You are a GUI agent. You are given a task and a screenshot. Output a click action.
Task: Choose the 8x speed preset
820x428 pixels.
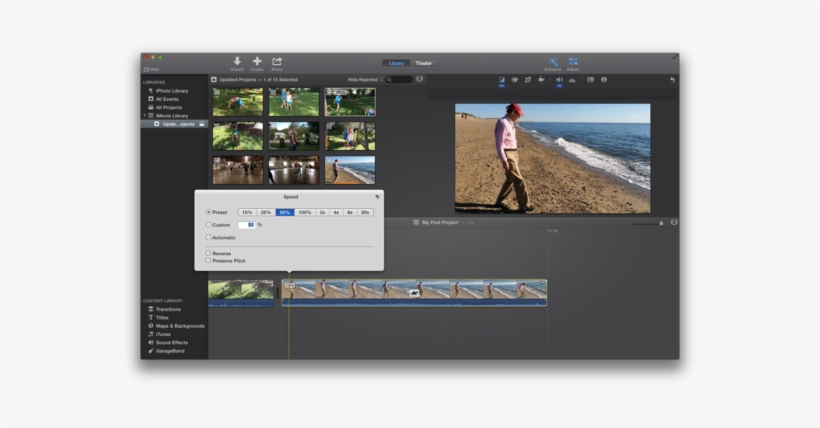(350, 212)
